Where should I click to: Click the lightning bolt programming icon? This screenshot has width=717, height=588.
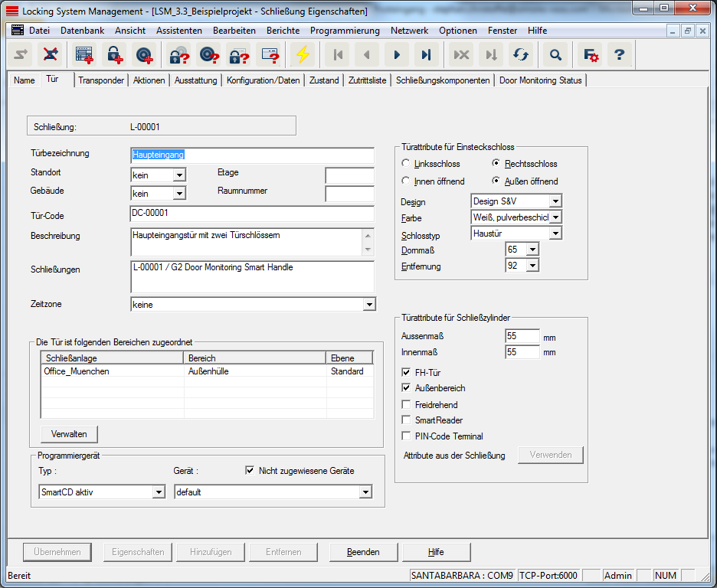[x=303, y=54]
